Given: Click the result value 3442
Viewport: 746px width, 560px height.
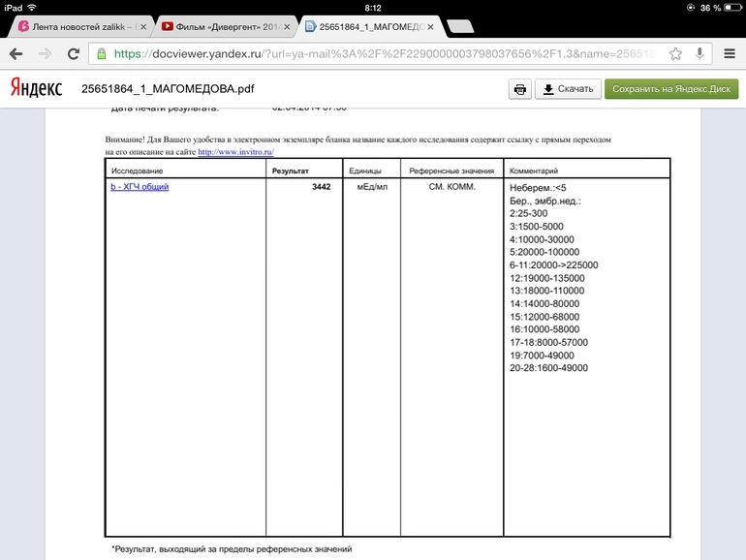Looking at the screenshot, I should coord(321,187).
